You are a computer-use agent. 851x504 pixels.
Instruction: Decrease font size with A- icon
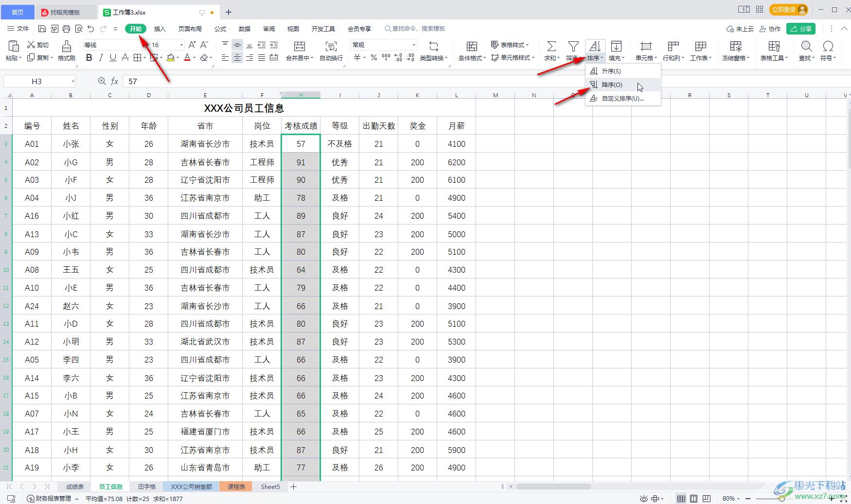204,45
